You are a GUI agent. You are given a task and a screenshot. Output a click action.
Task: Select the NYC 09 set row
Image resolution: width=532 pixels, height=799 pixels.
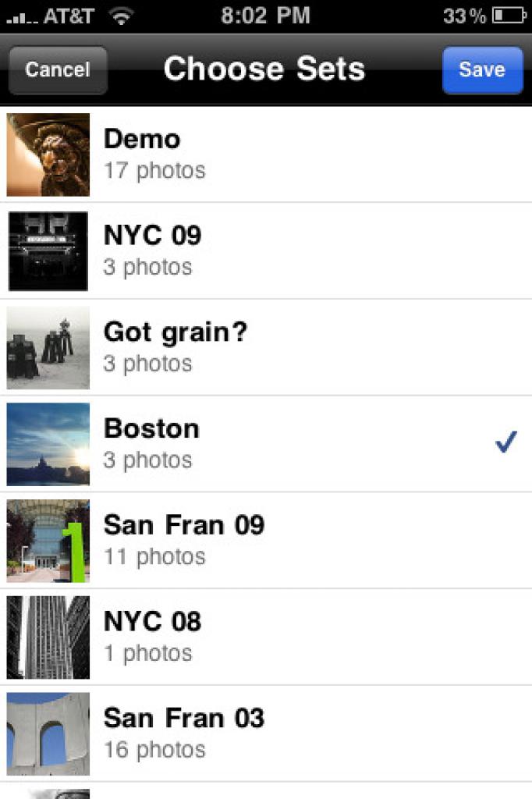click(266, 251)
